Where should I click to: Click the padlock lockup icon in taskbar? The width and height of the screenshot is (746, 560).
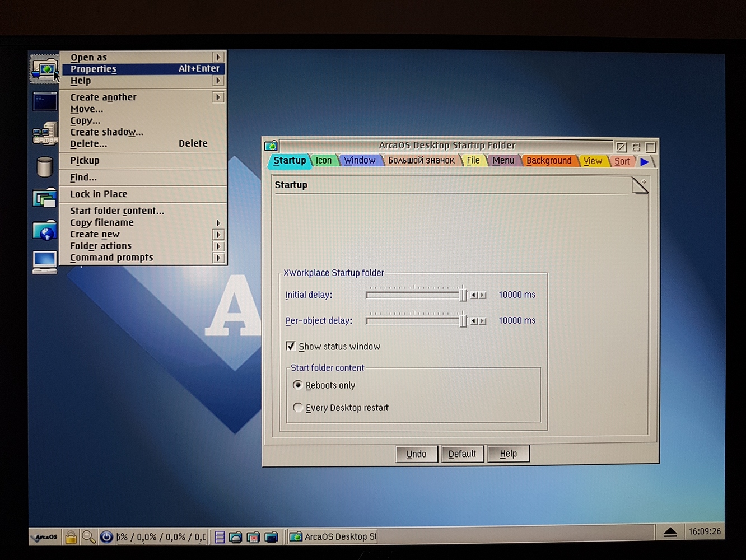point(71,536)
